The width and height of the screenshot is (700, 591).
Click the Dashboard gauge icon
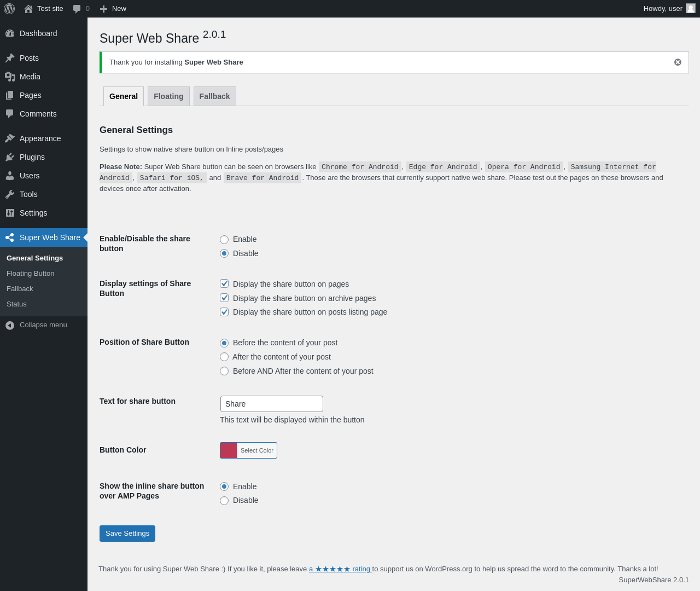[10, 33]
